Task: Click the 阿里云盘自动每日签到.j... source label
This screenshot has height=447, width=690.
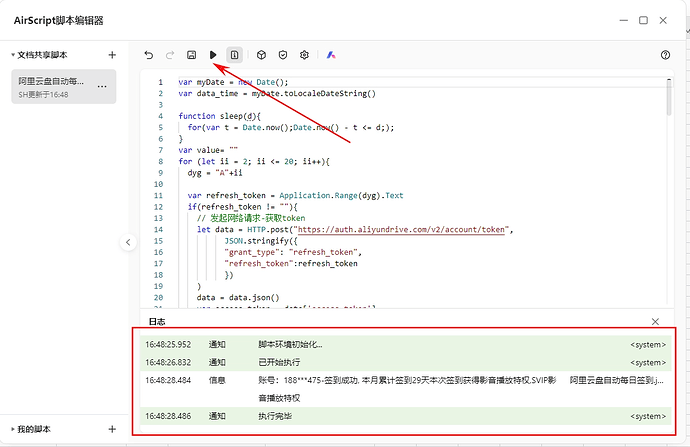Action: 617,380
